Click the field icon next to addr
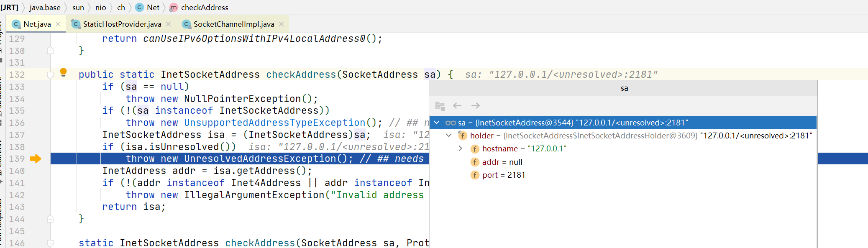868x248 pixels. point(475,162)
